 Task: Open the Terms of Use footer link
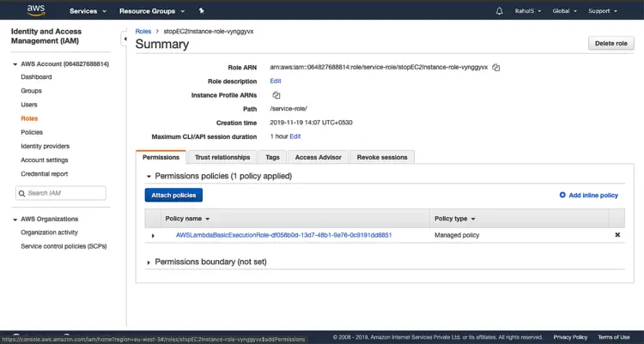pyautogui.click(x=614, y=337)
